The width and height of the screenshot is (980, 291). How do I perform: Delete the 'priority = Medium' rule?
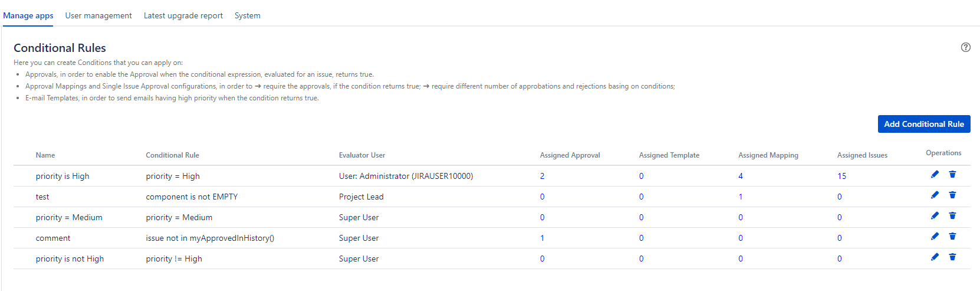click(x=952, y=215)
